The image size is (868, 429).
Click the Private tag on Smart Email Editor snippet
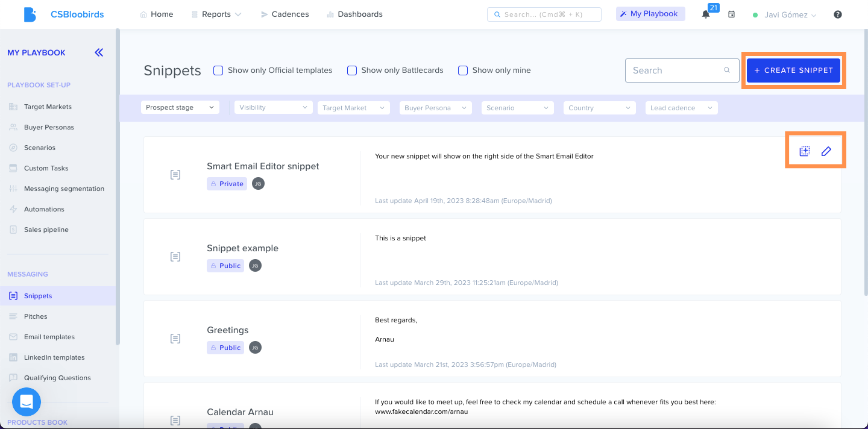227,184
